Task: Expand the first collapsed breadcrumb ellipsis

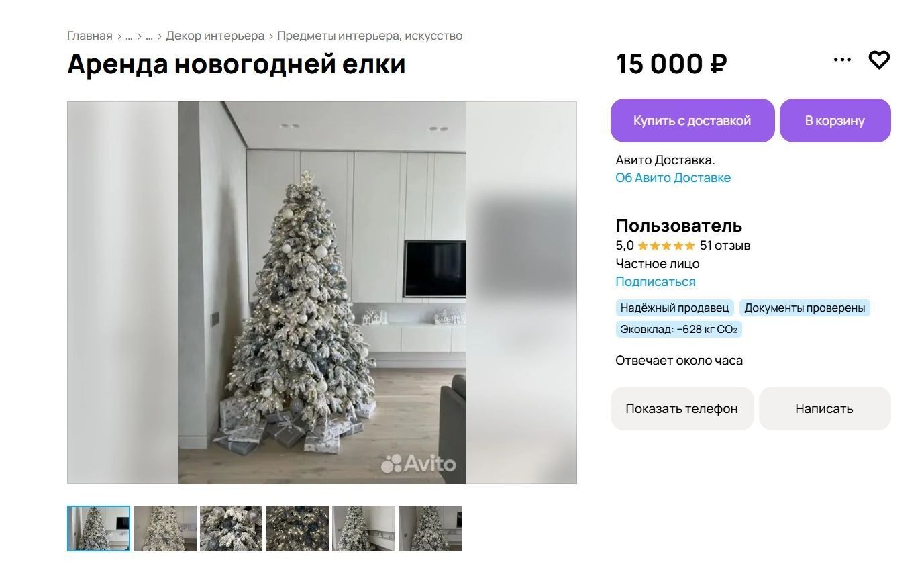Action: point(129,36)
